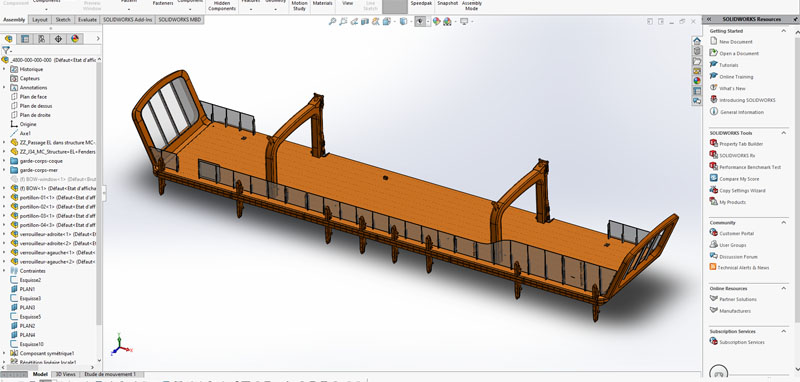This screenshot has width=800, height=382.
Task: Open the Display Style dropdown cube
Action: [x=403, y=21]
